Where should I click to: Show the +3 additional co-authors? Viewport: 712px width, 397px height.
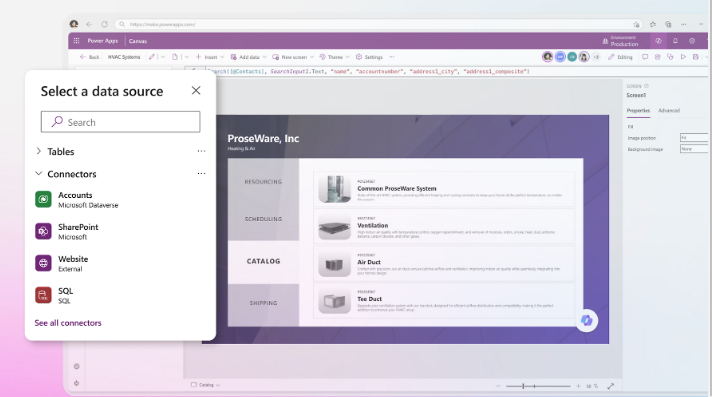pyautogui.click(x=596, y=57)
